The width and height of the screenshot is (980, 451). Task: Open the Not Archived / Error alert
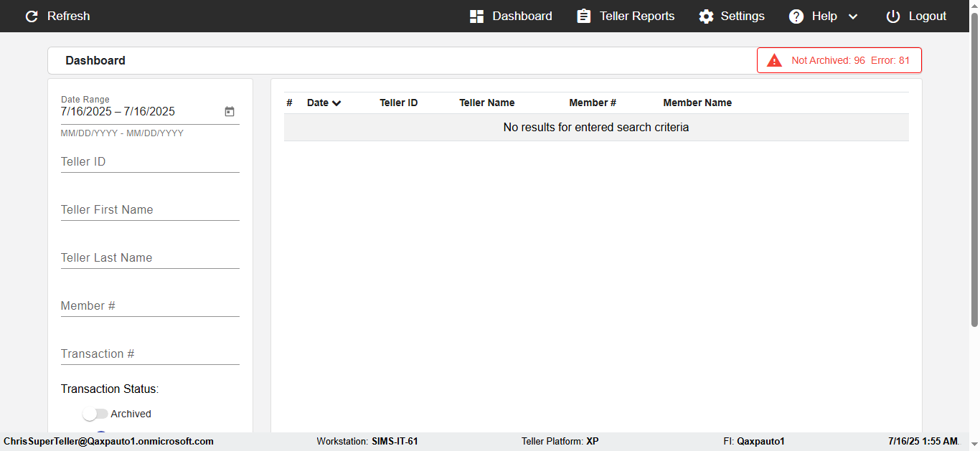[x=839, y=60]
